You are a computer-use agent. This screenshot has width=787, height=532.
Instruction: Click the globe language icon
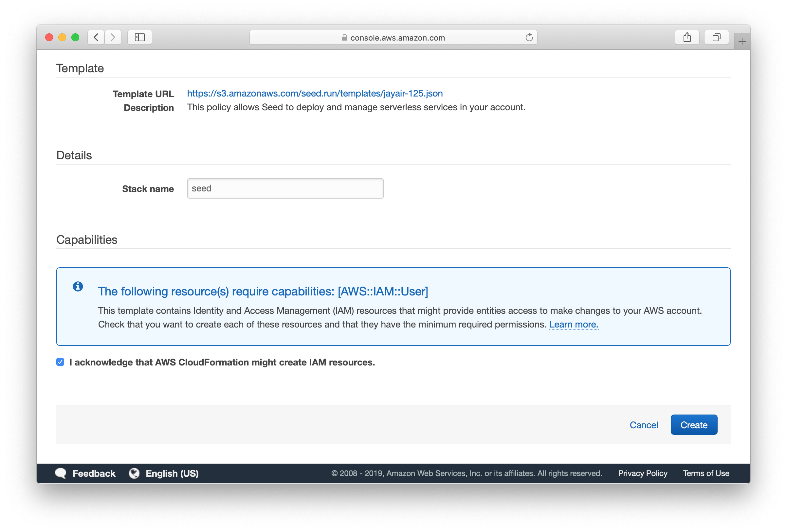[134, 473]
